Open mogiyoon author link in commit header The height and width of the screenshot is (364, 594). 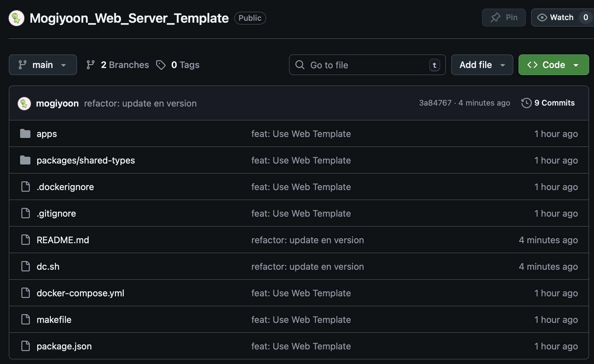pos(57,103)
